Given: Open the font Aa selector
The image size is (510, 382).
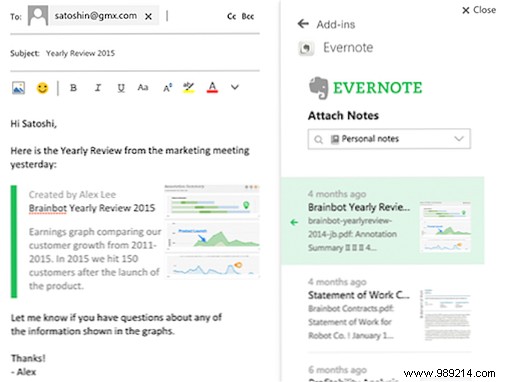Looking at the screenshot, I should tap(143, 87).
